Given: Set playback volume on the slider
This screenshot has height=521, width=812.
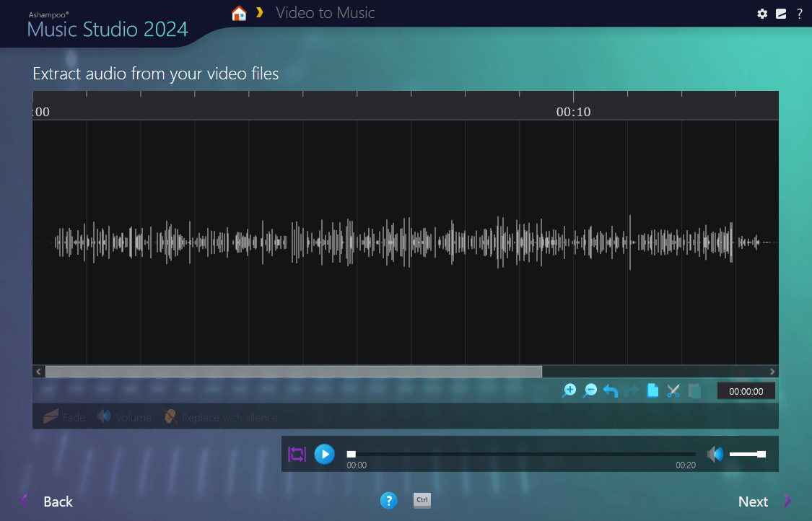Looking at the screenshot, I should [x=747, y=454].
